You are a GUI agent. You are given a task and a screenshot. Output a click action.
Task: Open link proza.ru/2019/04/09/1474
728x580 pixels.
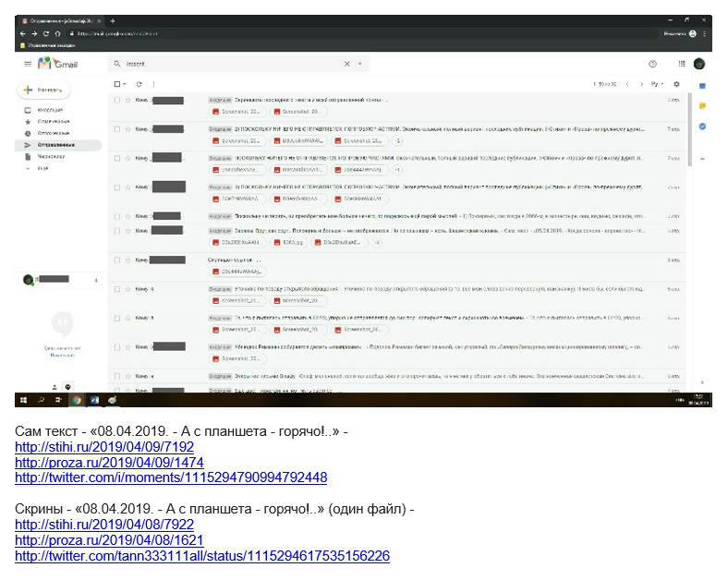pyautogui.click(x=109, y=463)
